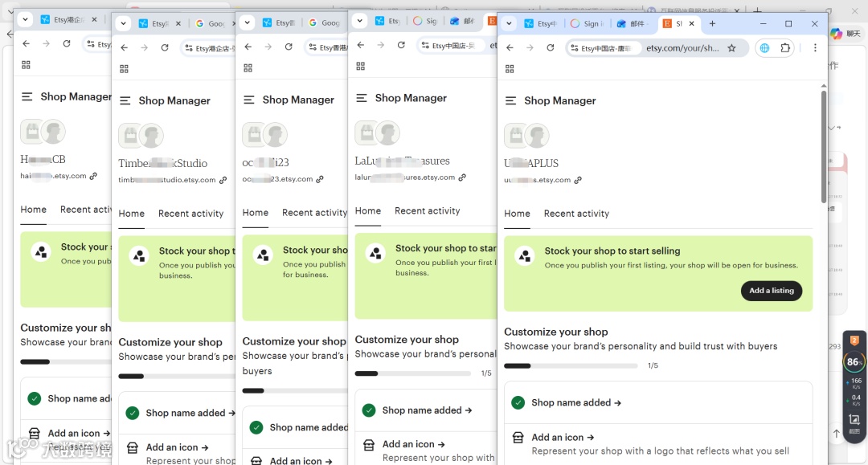Switch to Recent activity tab in APLUS shop
The width and height of the screenshot is (868, 465).
[576, 214]
